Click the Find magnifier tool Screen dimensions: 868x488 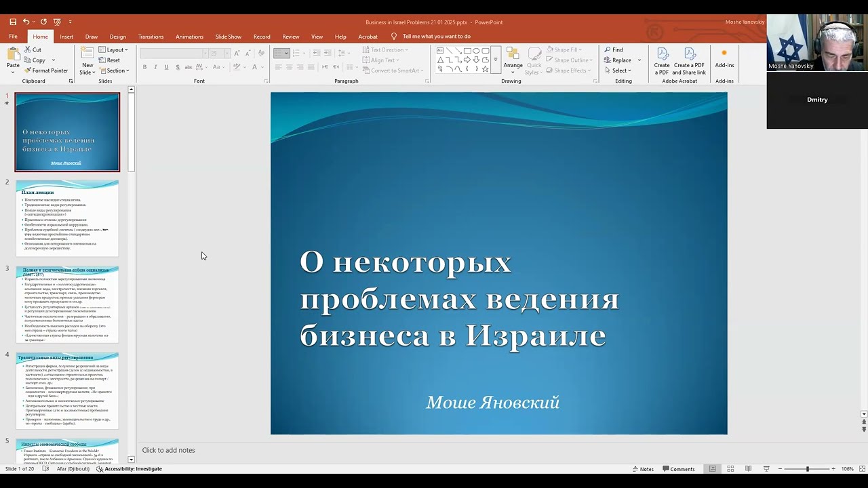[x=613, y=49]
